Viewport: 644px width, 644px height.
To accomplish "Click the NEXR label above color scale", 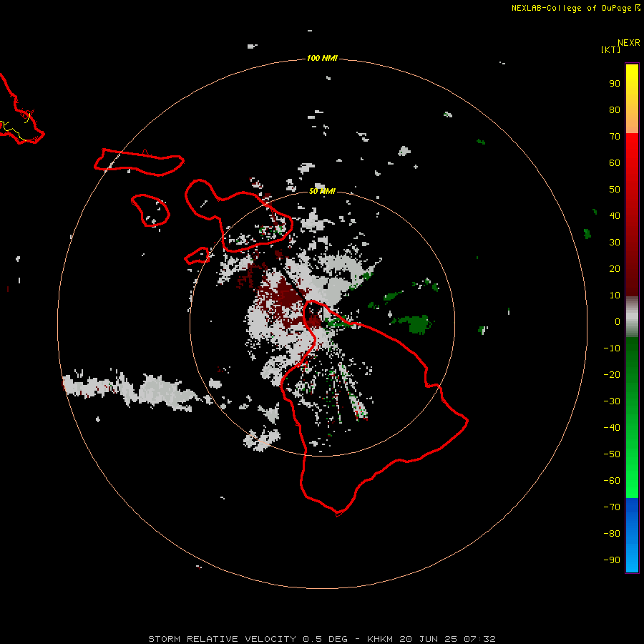I will (628, 43).
